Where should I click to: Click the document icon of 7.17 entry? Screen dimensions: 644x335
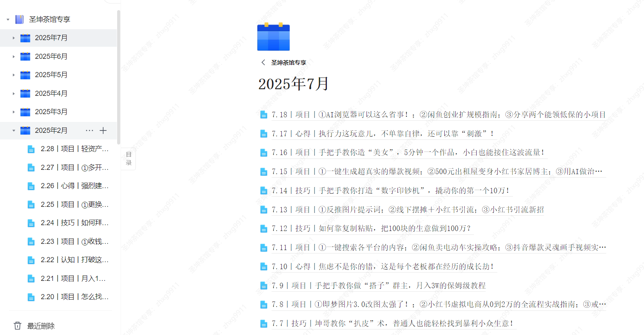[x=264, y=134]
